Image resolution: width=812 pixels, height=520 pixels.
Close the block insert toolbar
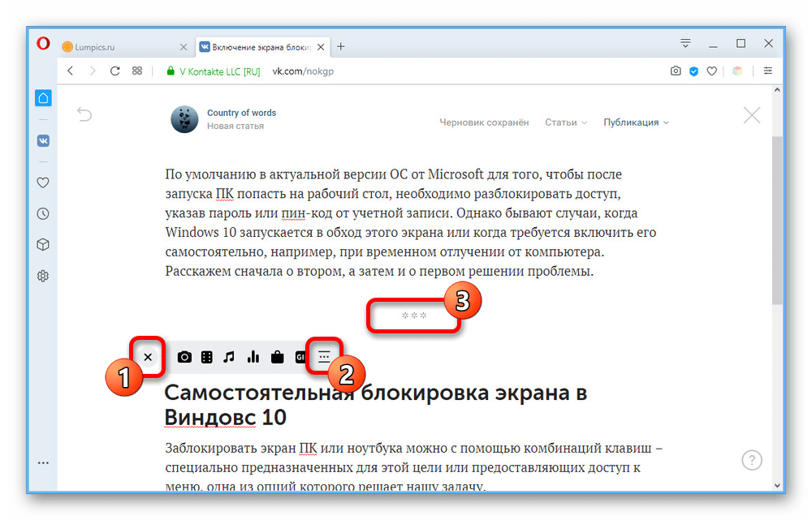pos(148,357)
